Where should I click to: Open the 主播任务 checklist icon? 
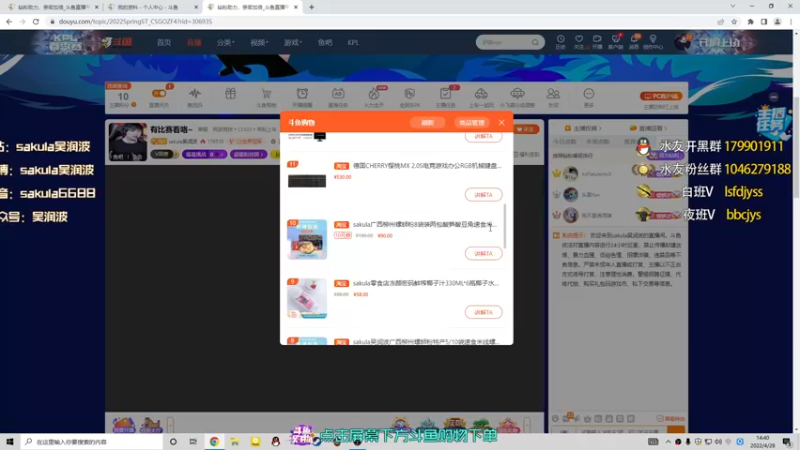[445, 94]
